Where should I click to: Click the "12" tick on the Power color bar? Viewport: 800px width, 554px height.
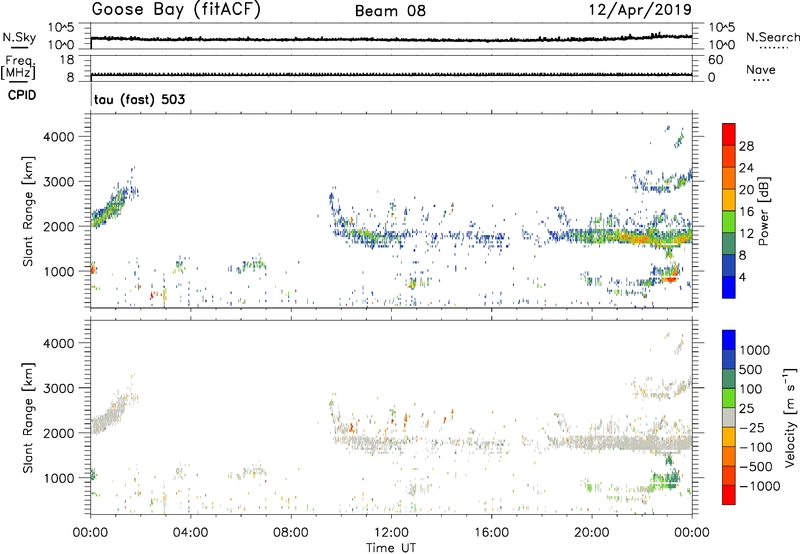(746, 234)
